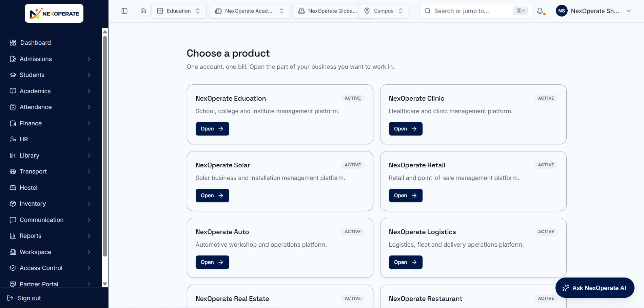
Task: Expand the Inventory submenu chevron
Action: [x=89, y=204]
